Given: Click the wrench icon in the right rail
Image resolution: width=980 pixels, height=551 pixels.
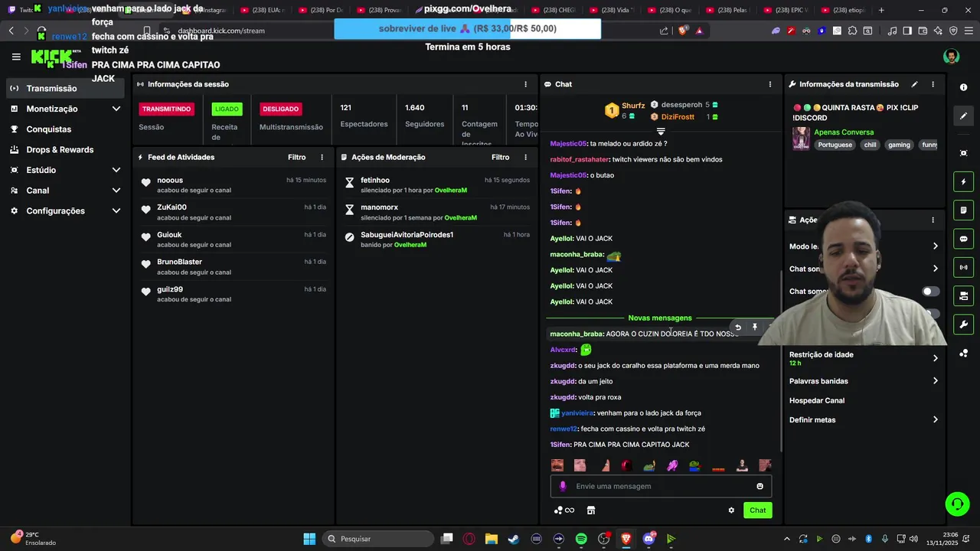Looking at the screenshot, I should point(964,324).
